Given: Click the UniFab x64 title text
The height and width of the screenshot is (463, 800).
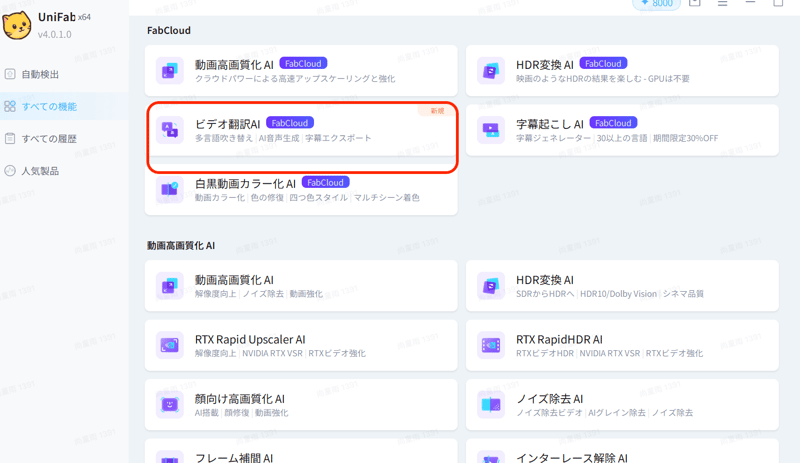Looking at the screenshot, I should (x=64, y=17).
